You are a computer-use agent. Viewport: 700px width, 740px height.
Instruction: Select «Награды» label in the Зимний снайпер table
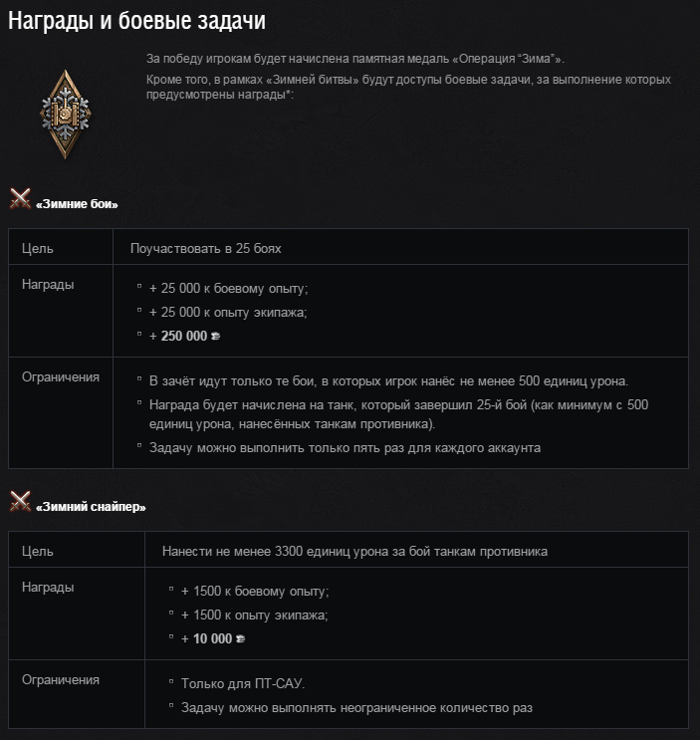(x=48, y=588)
